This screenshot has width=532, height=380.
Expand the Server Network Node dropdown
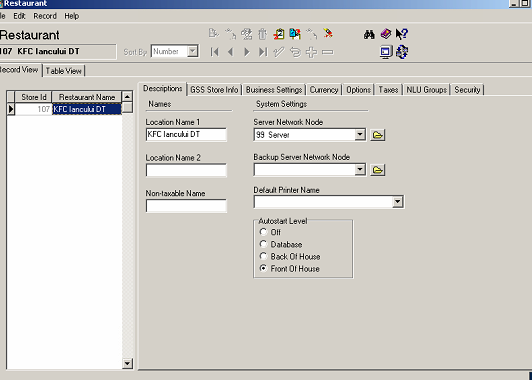[360, 135]
